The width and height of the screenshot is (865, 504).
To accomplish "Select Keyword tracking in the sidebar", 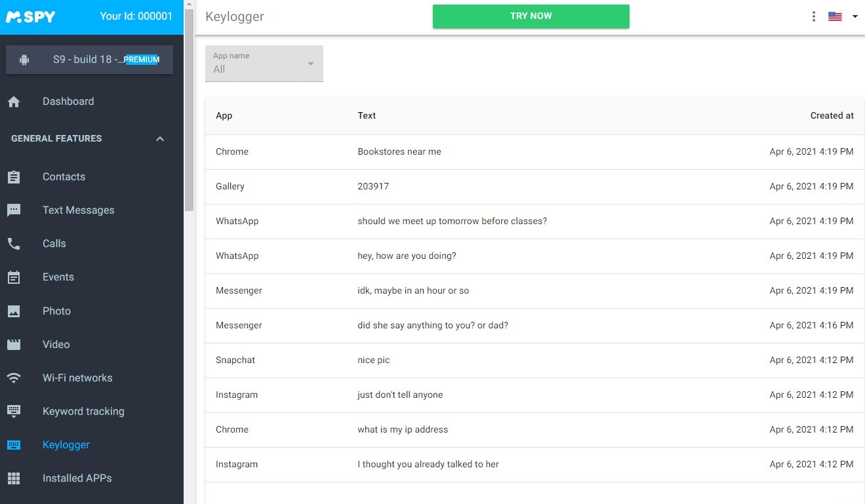I will point(83,411).
